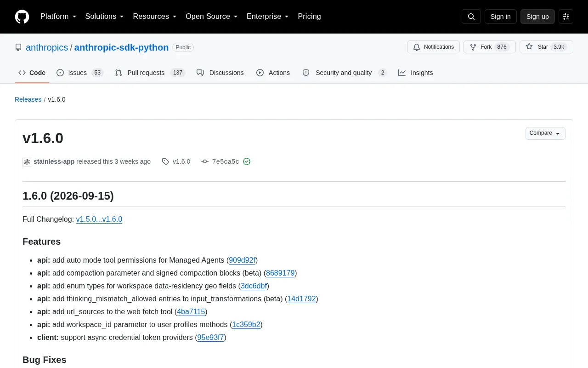Open commit 1c359b2 link
Viewport: 588px width, 368px height.
point(246,325)
